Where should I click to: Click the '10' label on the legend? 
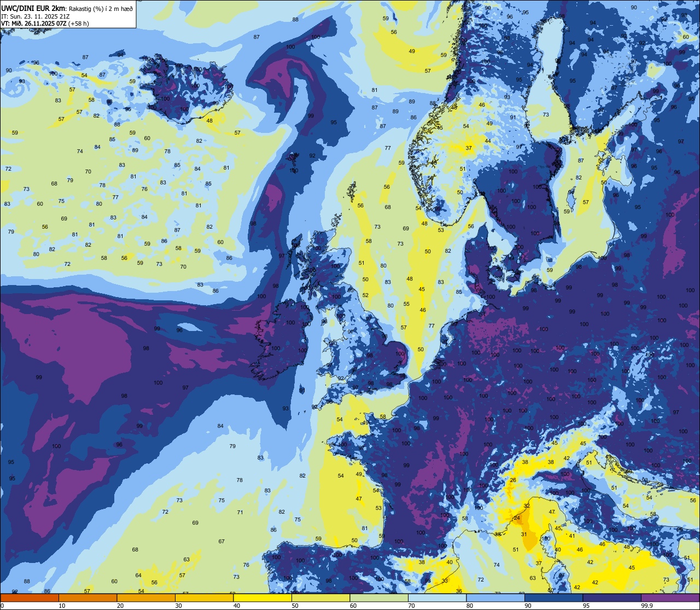(x=62, y=606)
